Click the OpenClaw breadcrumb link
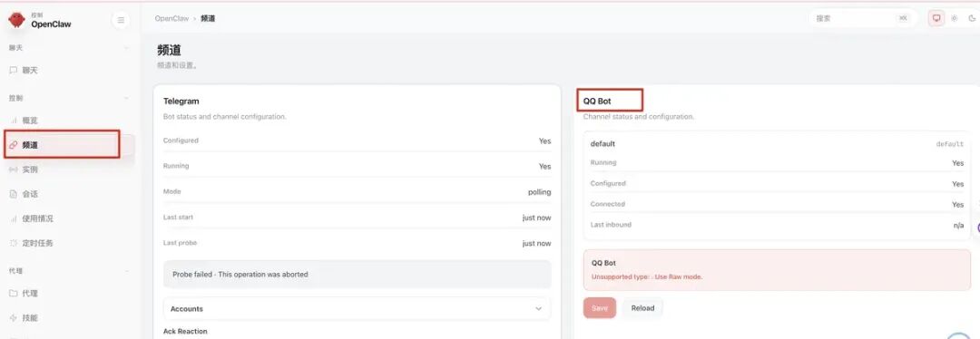The width and height of the screenshot is (980, 339). tap(171, 19)
